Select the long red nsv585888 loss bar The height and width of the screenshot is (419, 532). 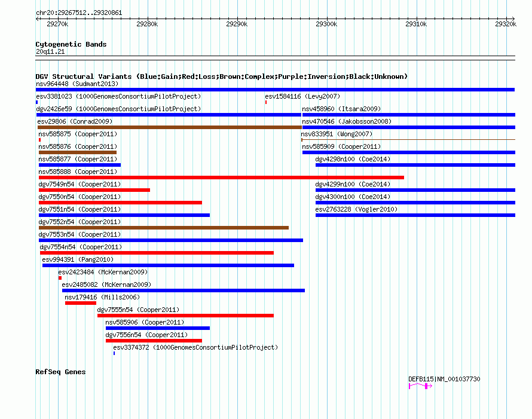(221, 178)
